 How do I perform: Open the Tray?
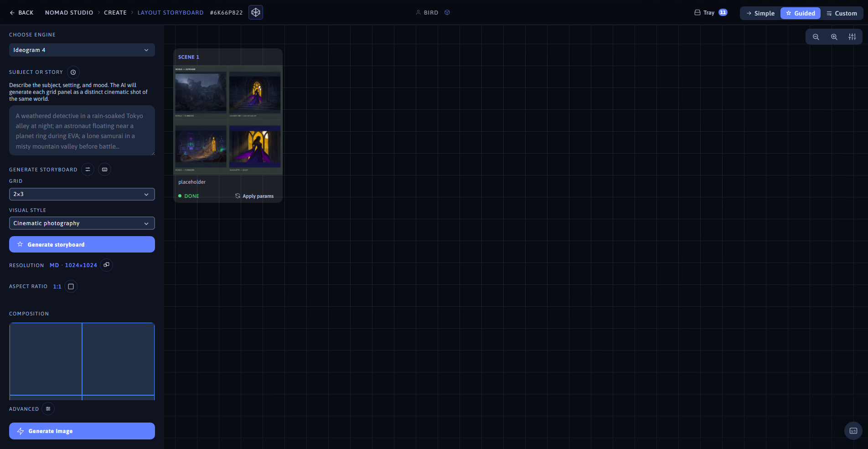[711, 13]
